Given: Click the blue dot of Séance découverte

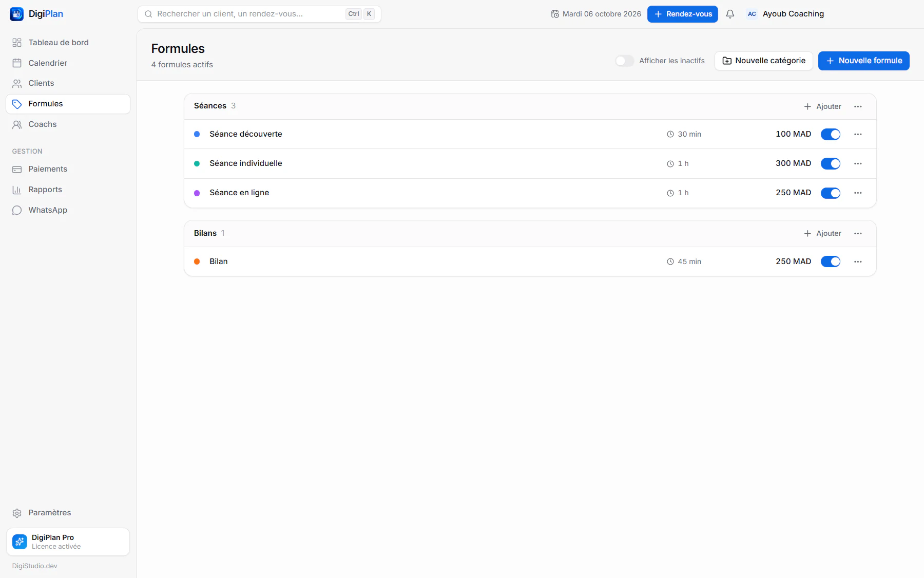Looking at the screenshot, I should click(197, 134).
